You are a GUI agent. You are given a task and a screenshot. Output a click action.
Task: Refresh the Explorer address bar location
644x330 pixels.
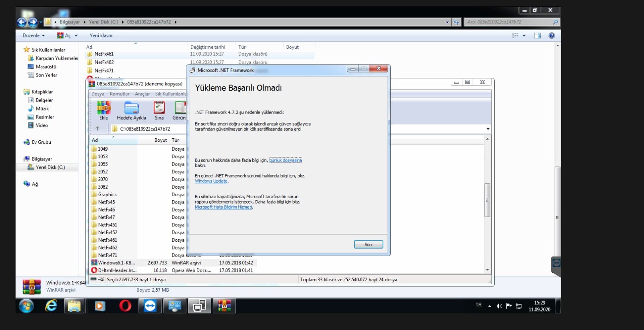[x=456, y=22]
